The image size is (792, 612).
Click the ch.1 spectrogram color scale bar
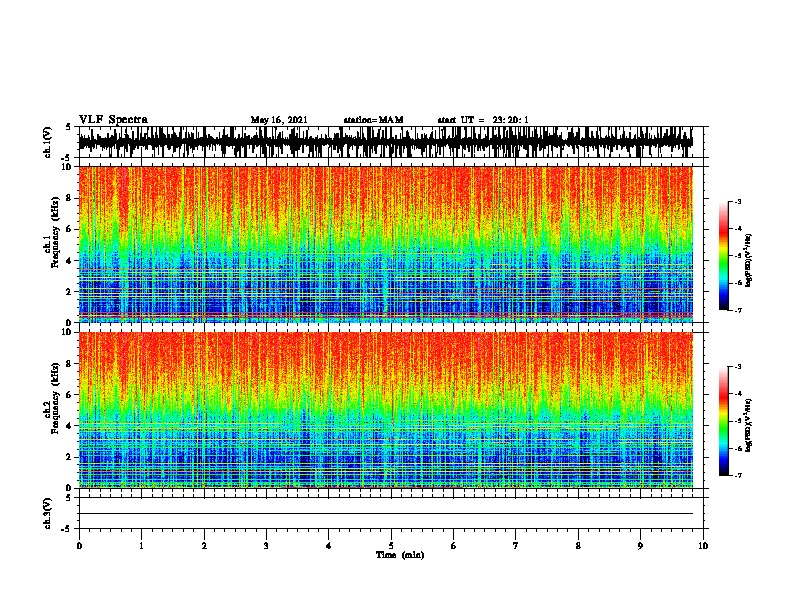tap(723, 256)
